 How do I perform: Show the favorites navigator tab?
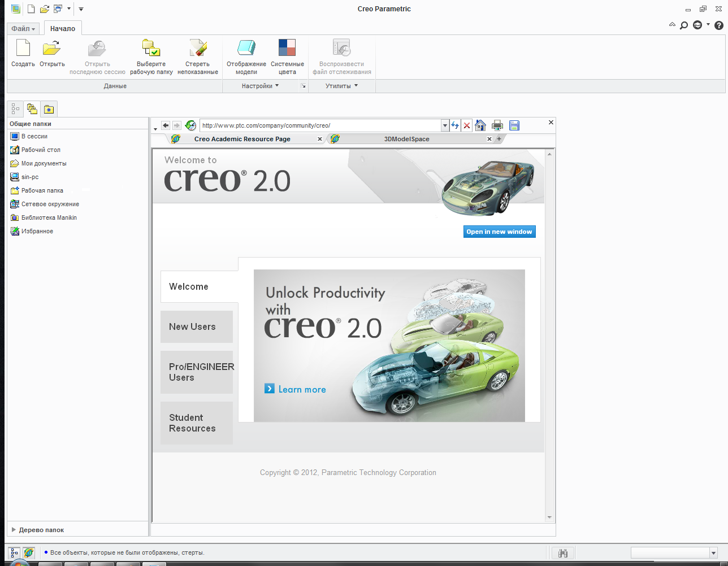(x=49, y=109)
